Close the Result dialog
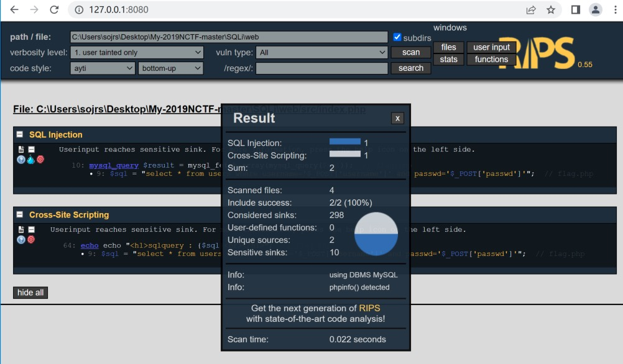This screenshot has width=623, height=364. (x=397, y=118)
